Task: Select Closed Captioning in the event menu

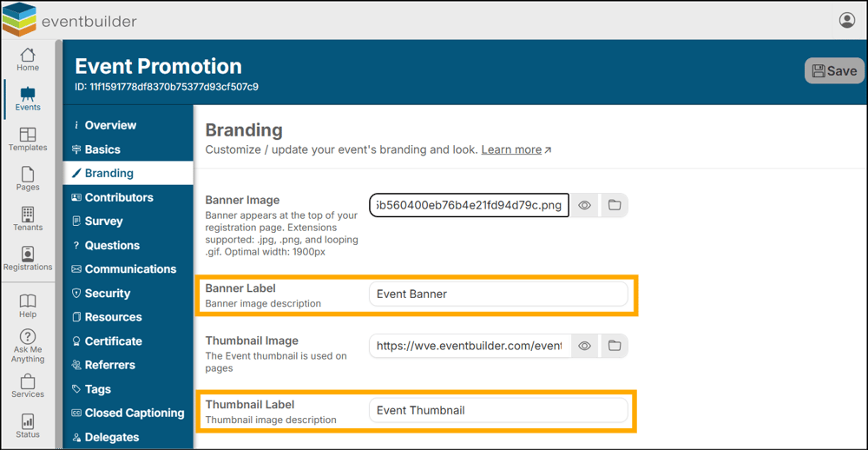Action: [x=128, y=413]
